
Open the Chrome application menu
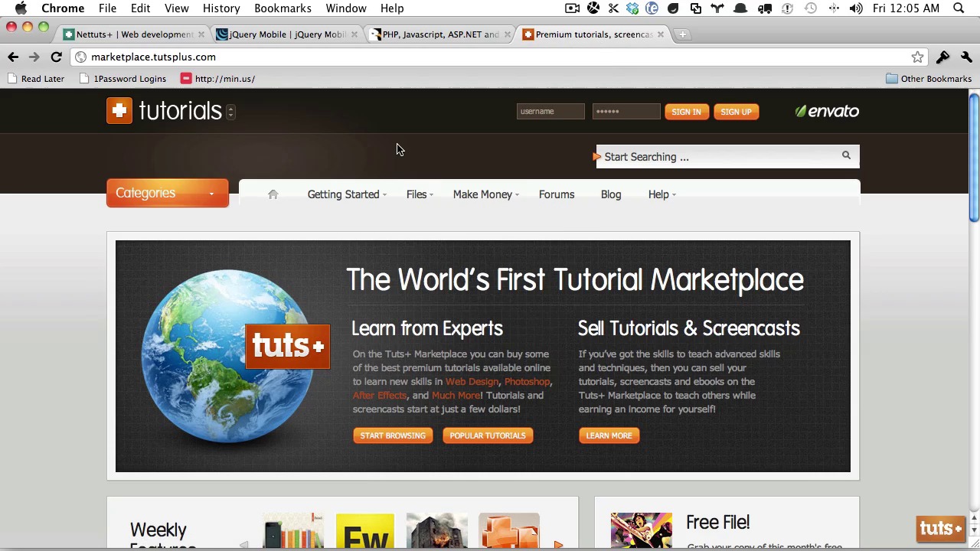pyautogui.click(x=63, y=8)
